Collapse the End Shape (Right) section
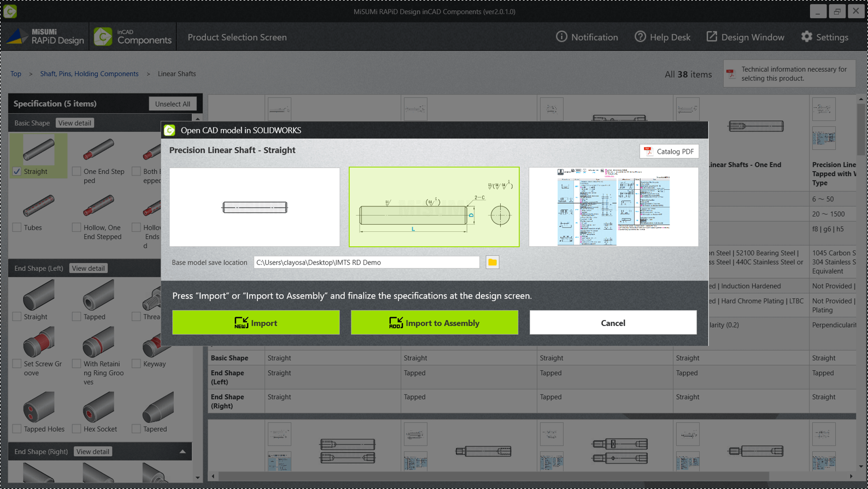Image resolution: width=868 pixels, height=489 pixels. coord(183,452)
